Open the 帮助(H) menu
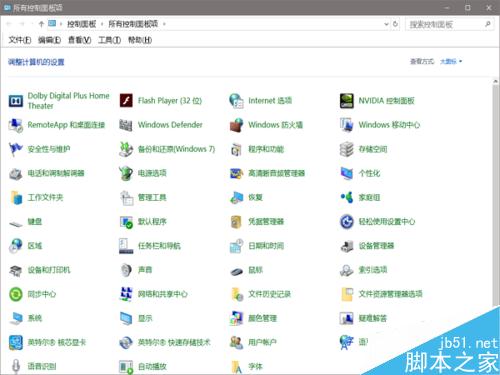Screen dimensions: 500x375 [x=140, y=40]
